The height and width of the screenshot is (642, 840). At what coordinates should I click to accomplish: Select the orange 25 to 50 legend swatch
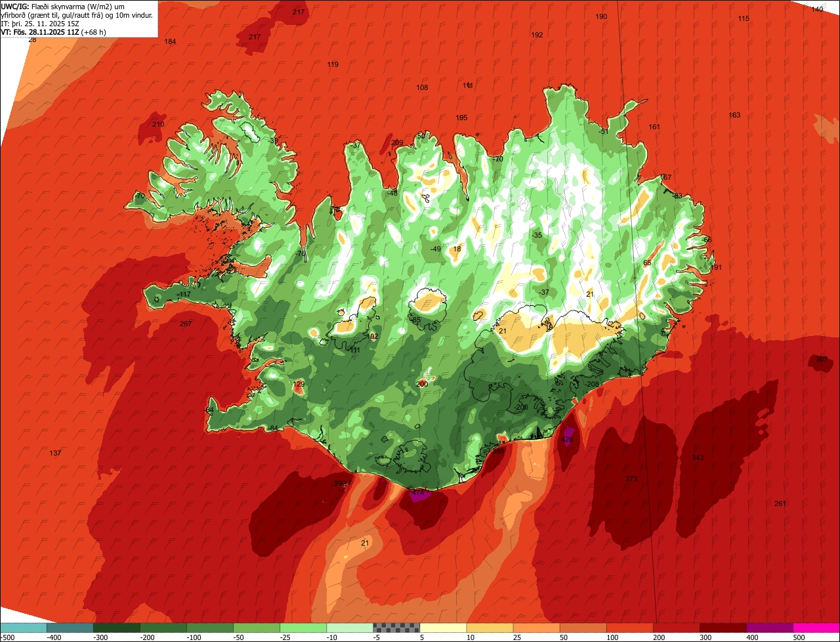point(536,628)
